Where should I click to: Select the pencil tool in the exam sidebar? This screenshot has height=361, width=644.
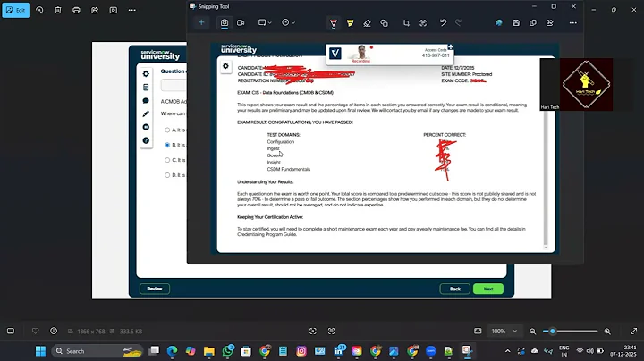[146, 113]
